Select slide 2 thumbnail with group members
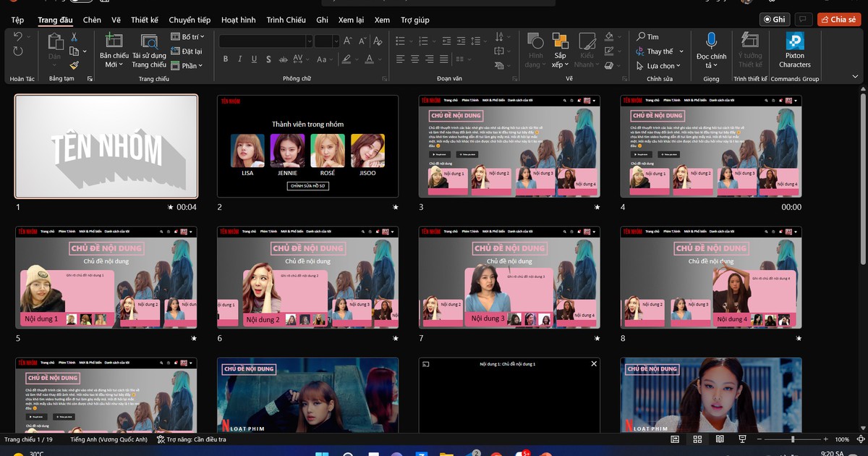This screenshot has width=868, height=456. pos(307,146)
